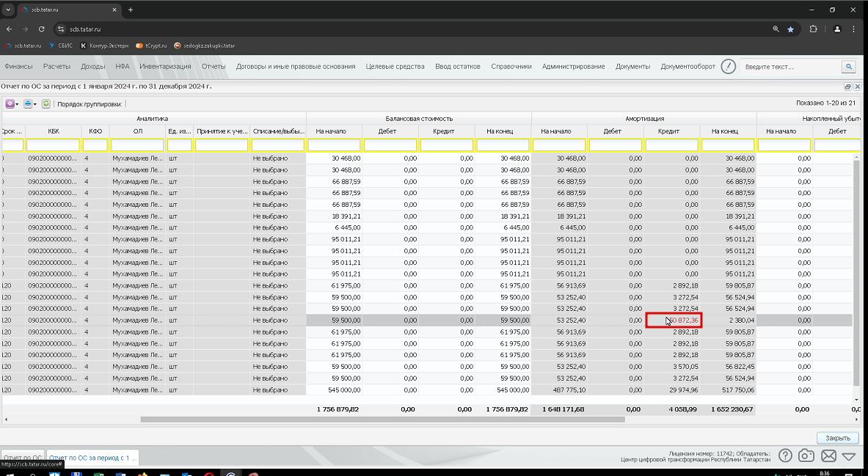Click the total 4 058,99
This screenshot has height=476, width=868.
click(682, 409)
